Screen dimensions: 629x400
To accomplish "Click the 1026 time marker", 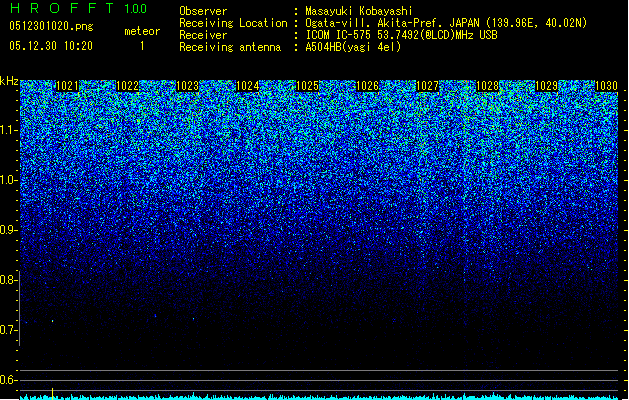I will pyautogui.click(x=367, y=86).
